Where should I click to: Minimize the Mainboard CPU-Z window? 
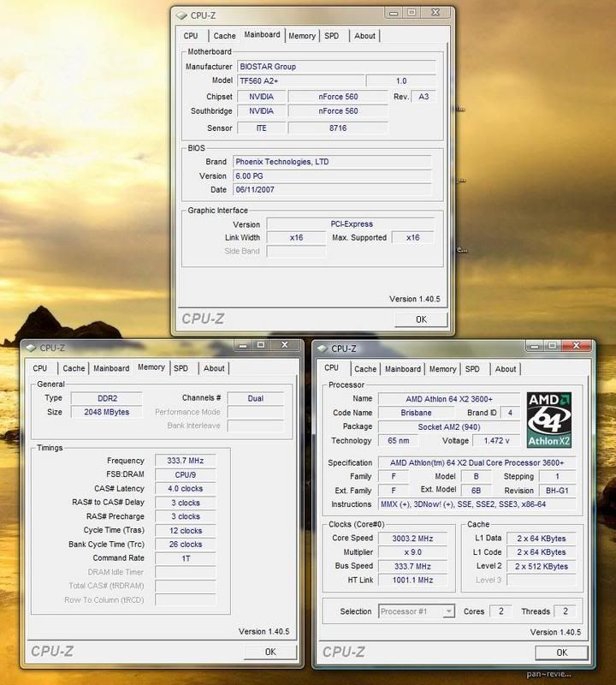pos(394,13)
